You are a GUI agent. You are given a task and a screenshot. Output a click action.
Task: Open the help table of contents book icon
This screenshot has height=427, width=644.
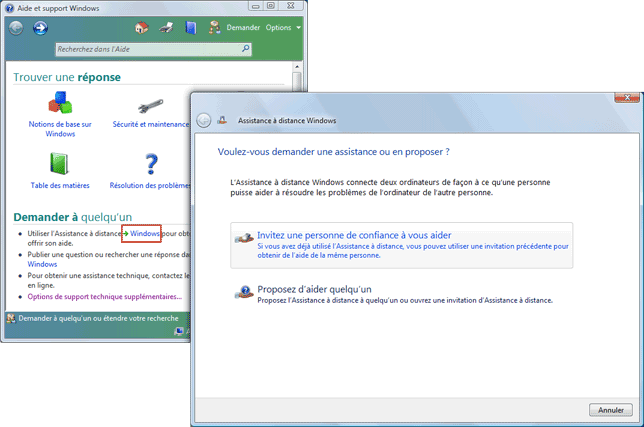point(191,28)
